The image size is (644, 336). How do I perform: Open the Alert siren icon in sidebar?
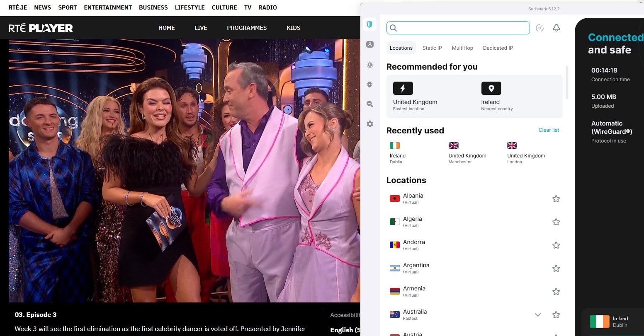(x=370, y=64)
